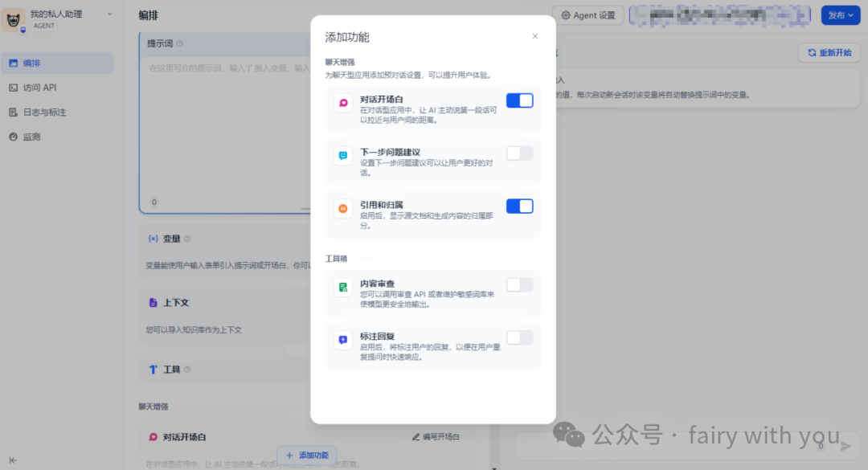Screen dimensions: 868x470
Task: Click the send message arrow icon
Action: [845, 446]
